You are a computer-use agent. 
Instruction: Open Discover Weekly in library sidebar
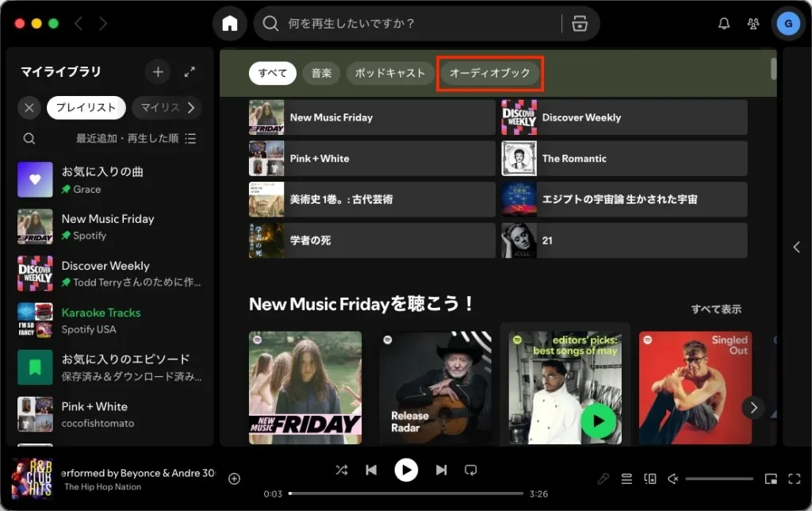pos(110,274)
